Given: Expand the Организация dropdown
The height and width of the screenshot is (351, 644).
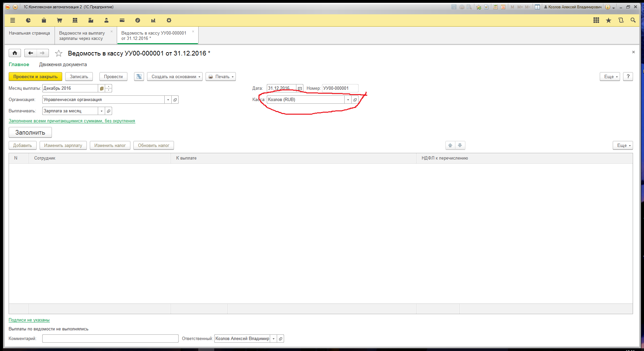Looking at the screenshot, I should pos(168,100).
